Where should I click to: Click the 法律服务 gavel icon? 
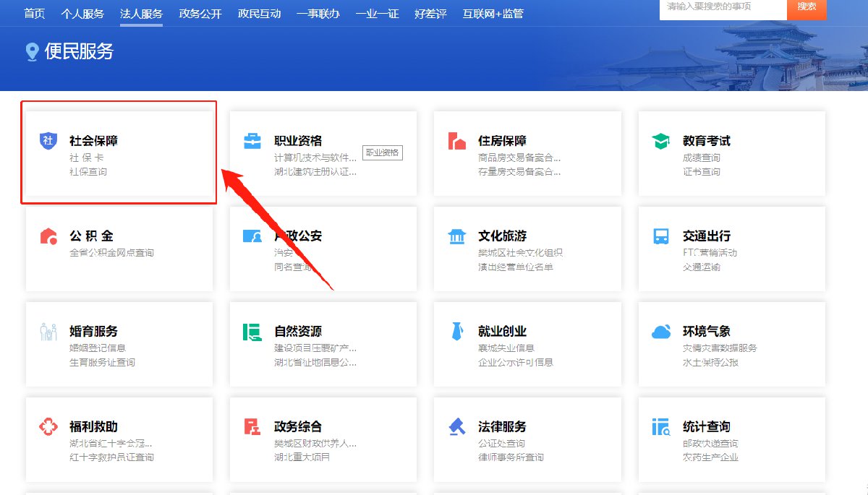456,427
